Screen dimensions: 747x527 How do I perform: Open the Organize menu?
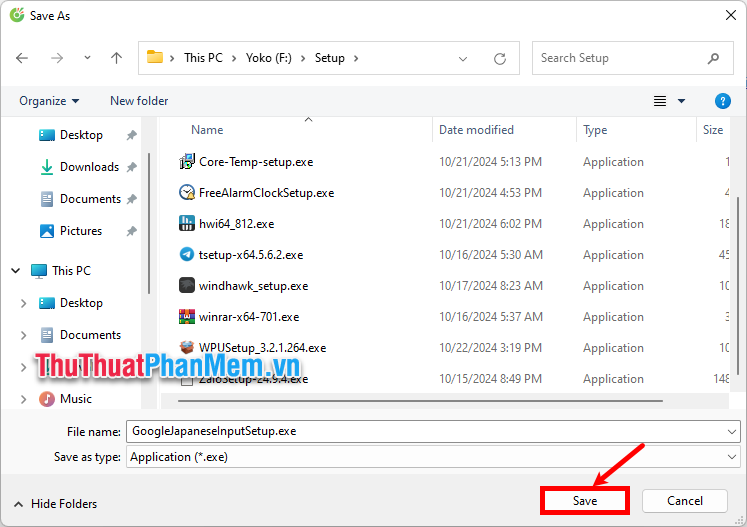pos(49,101)
